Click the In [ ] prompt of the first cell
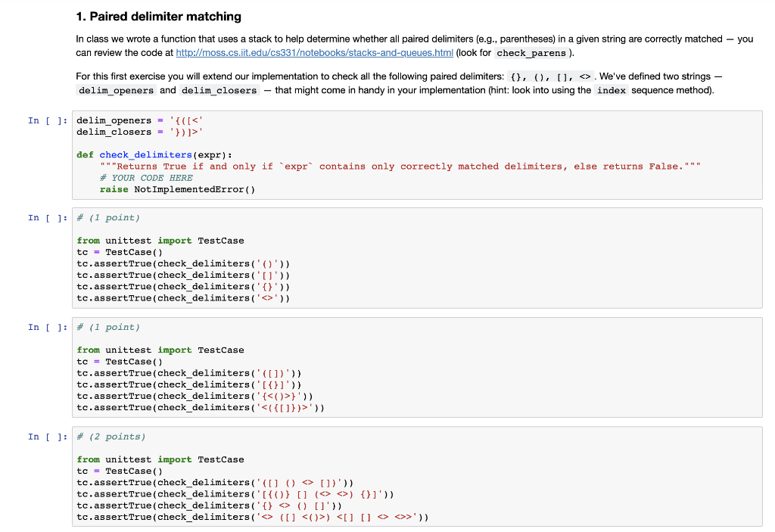Viewport: 775px width, 532px height. (48, 120)
